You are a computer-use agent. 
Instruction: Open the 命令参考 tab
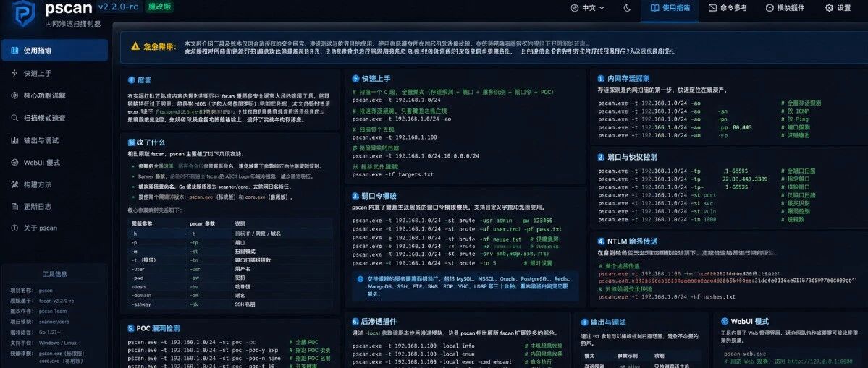click(x=728, y=8)
